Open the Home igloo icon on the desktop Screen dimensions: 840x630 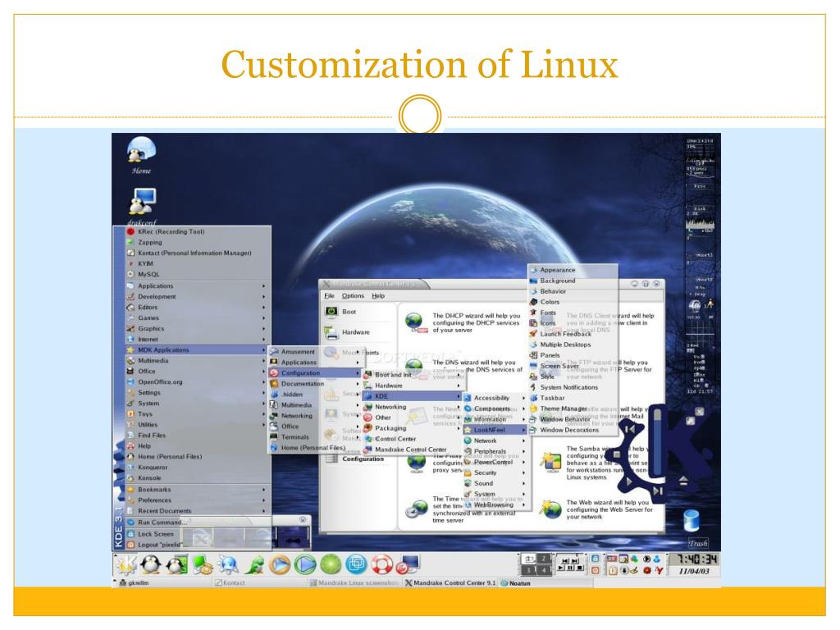[141, 150]
